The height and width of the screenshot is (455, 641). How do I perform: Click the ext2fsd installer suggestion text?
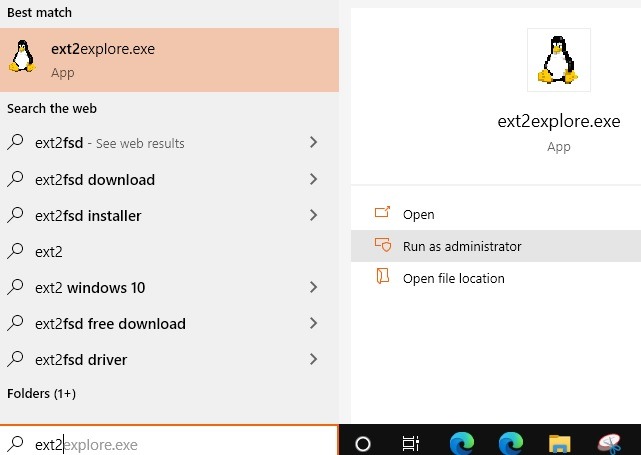click(88, 215)
